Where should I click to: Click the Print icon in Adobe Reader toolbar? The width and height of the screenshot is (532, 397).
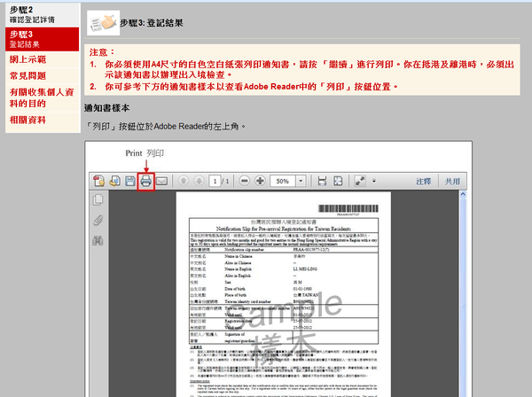(x=145, y=180)
